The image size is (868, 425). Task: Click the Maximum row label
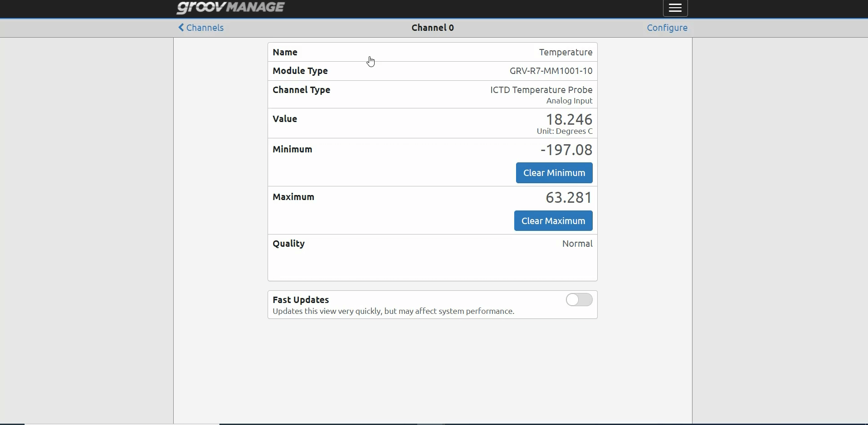[x=293, y=197]
